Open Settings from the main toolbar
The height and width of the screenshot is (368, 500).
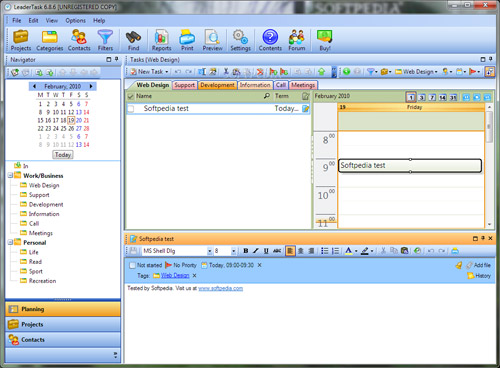click(x=240, y=40)
